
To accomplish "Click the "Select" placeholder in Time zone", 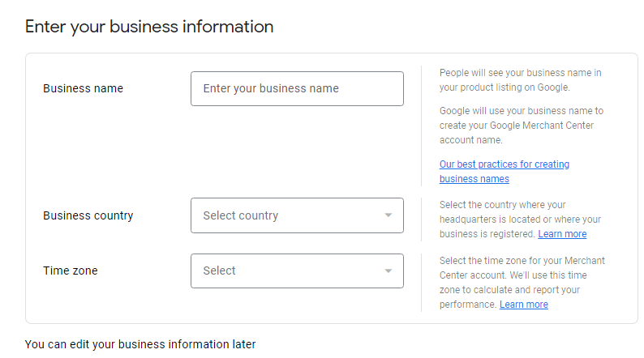I will click(219, 271).
